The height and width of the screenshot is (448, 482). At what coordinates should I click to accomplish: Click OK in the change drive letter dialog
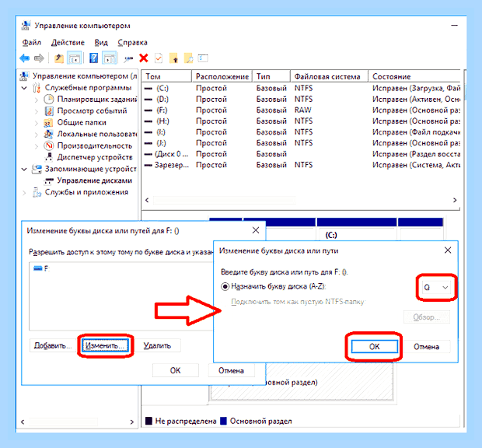tap(375, 347)
